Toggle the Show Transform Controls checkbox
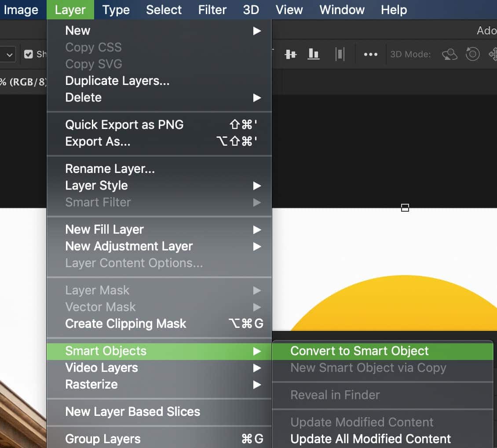The image size is (497, 448). point(29,54)
